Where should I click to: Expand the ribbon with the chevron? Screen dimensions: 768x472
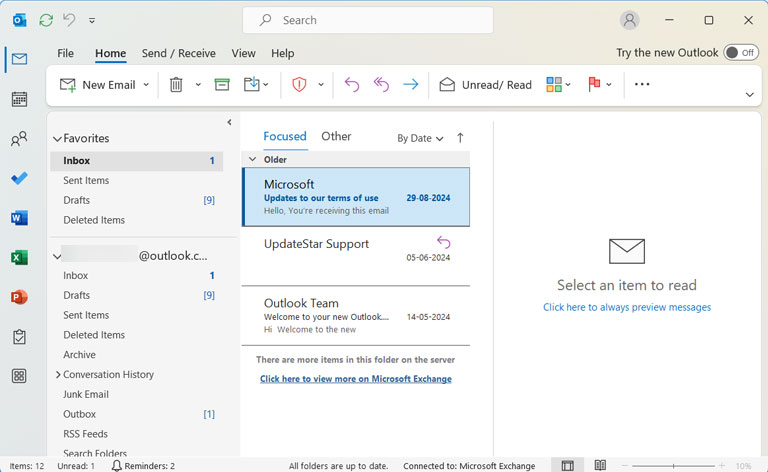pyautogui.click(x=749, y=94)
